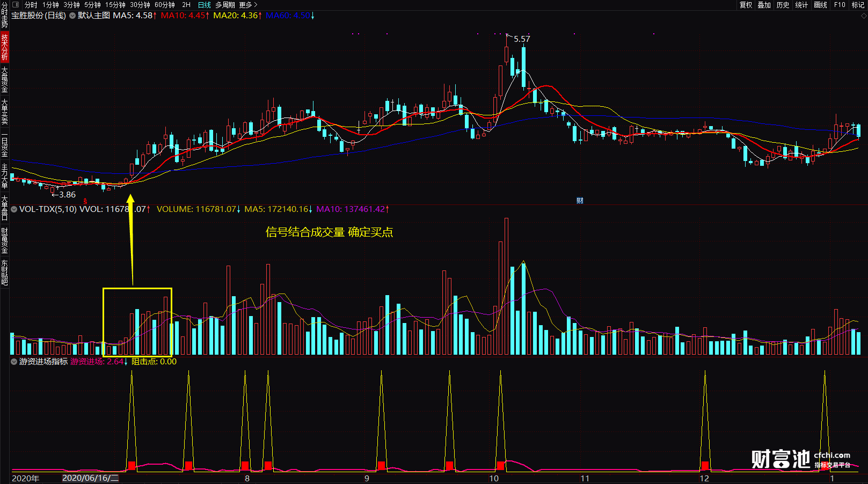The image size is (868, 484).
Task: Open 大单买卖 sidebar tab
Action: click(x=4, y=112)
